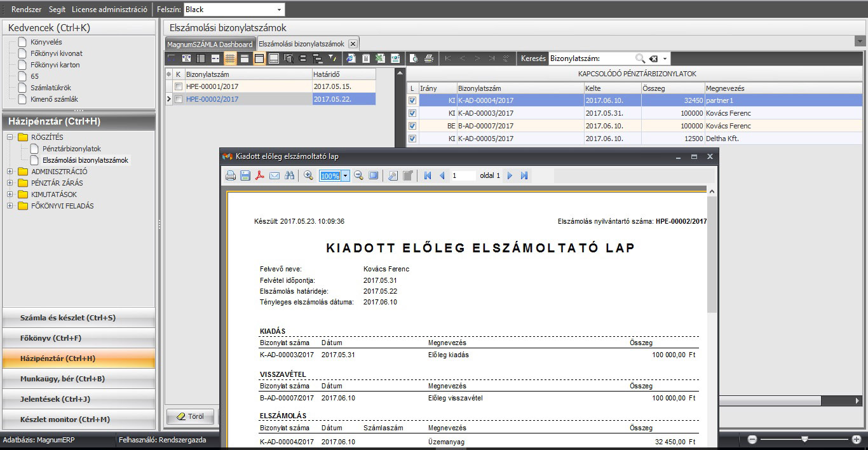Tick the checkbox next to HPE-00002/2017
The width and height of the screenshot is (868, 450).
coord(179,99)
